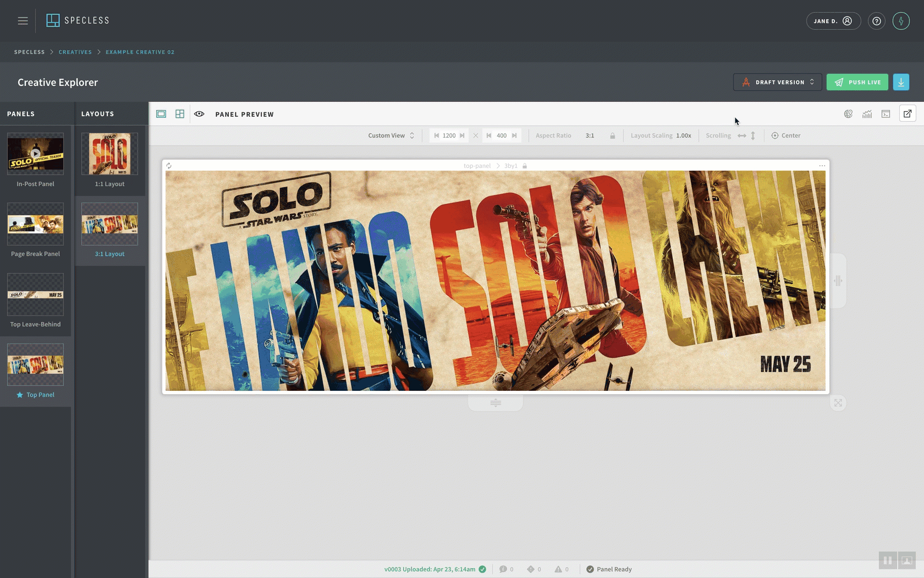Screen dimensions: 924x578
Task: Open the three-dot menu on preview frame
Action: pyautogui.click(x=822, y=166)
